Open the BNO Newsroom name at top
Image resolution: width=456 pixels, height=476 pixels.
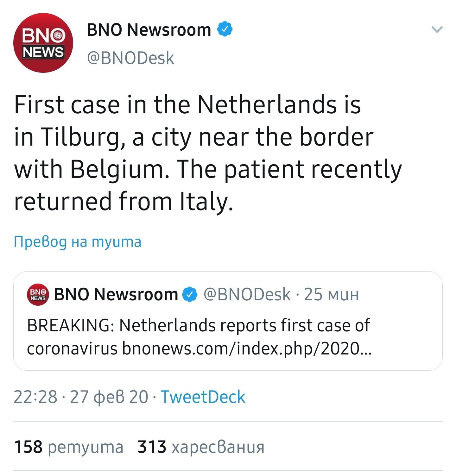pyautogui.click(x=149, y=30)
